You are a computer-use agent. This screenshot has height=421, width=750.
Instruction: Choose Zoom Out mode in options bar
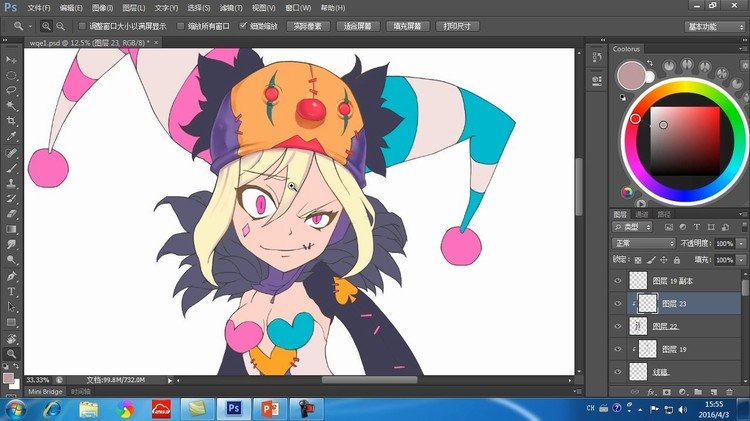pos(60,26)
